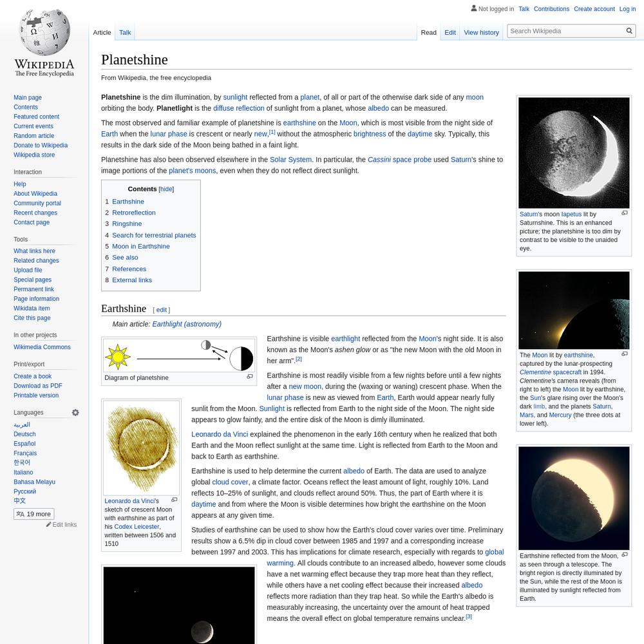Enlarge telescope Earthshine image via caption icon
The width and height of the screenshot is (644, 644).
(624, 554)
